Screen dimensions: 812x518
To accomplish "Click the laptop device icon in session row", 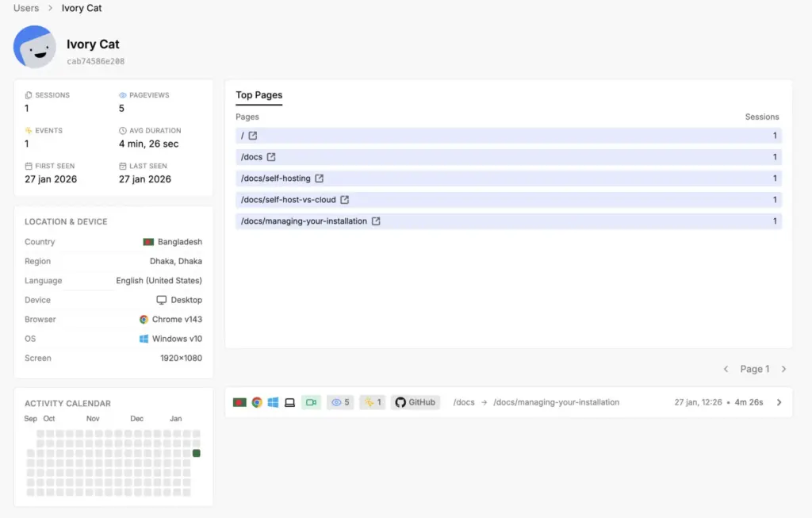I will click(x=289, y=402).
